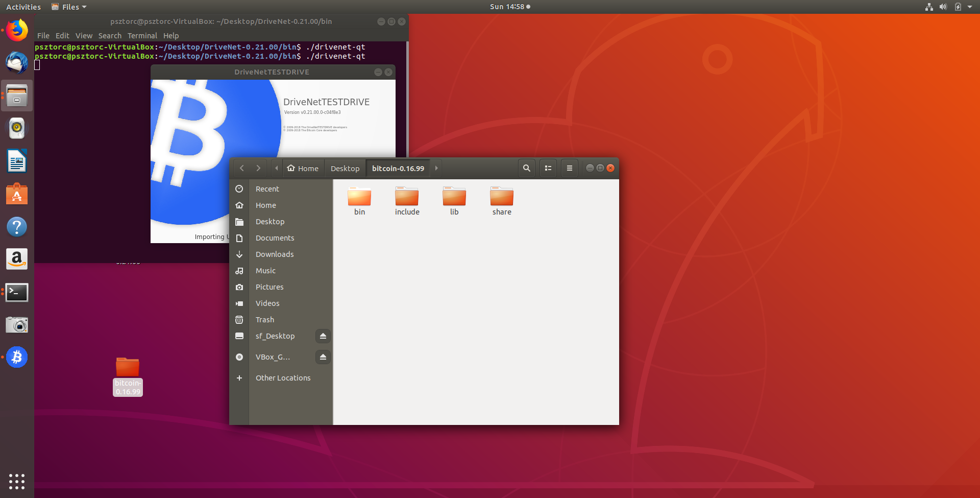This screenshot has height=498, width=980.
Task: Select Videos in the Files sidebar
Action: point(281,303)
